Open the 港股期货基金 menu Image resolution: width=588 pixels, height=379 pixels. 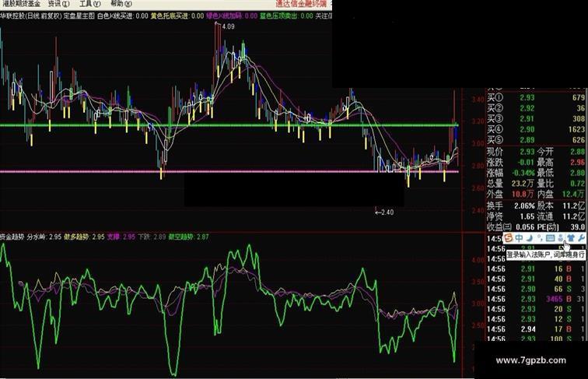(x=22, y=4)
